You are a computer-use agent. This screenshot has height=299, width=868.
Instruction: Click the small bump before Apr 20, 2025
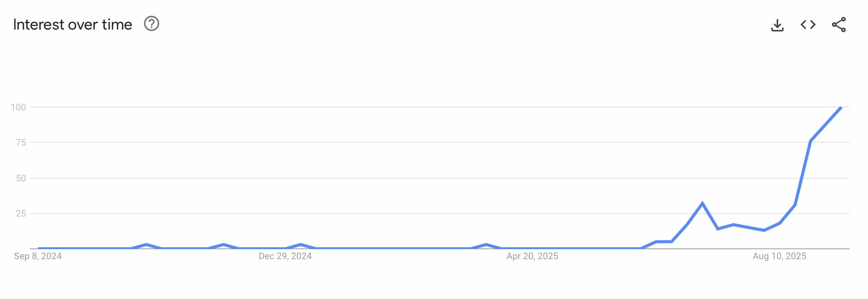pyautogui.click(x=486, y=245)
